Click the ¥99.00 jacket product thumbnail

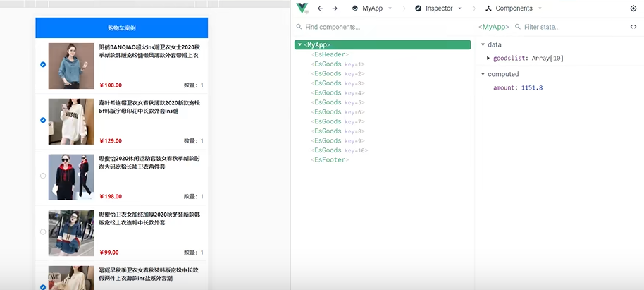click(x=71, y=234)
